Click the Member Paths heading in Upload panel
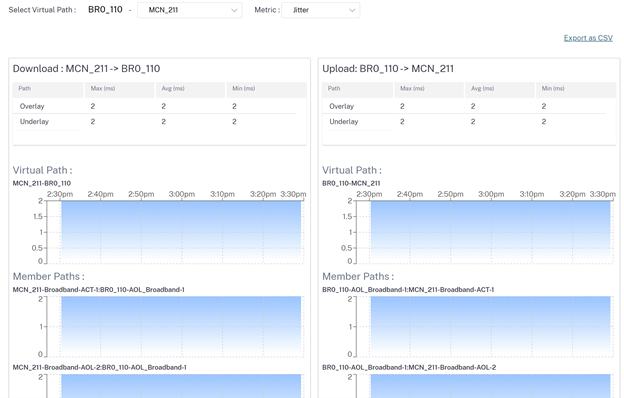This screenshot has width=624, height=398. coord(358,276)
